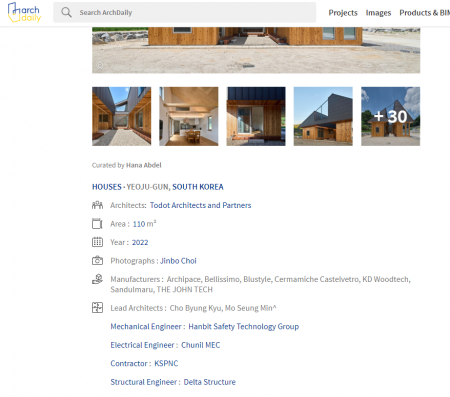Viewport: 450px width, 397px height.
Task: Focus the Search ArchDaily field
Action: [x=185, y=13]
